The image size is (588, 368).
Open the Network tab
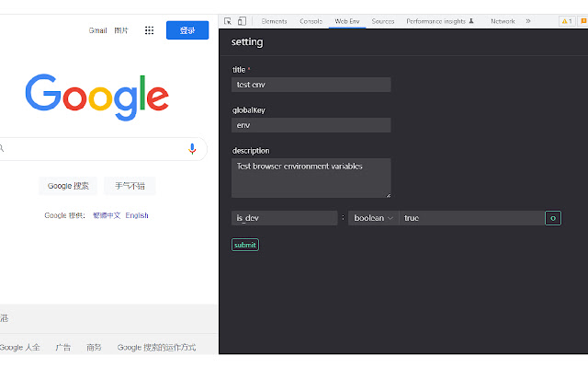point(503,21)
